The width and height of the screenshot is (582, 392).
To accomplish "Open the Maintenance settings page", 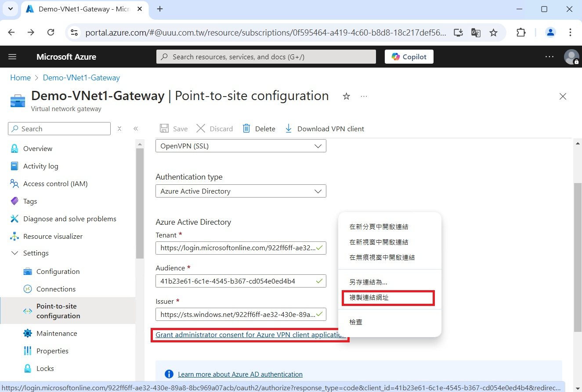I will pyautogui.click(x=57, y=333).
